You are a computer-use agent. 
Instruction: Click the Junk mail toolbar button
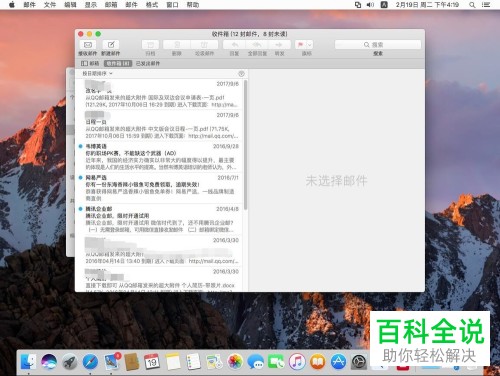click(x=204, y=45)
